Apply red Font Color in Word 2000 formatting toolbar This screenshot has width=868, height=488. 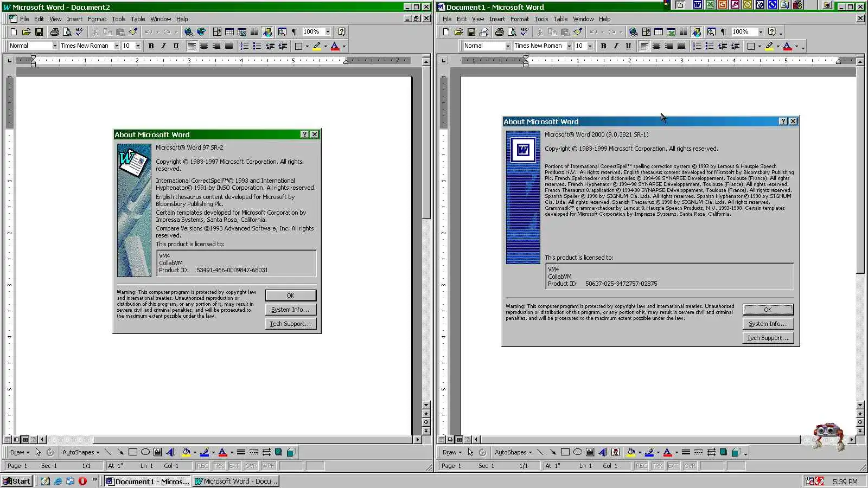[x=787, y=46]
